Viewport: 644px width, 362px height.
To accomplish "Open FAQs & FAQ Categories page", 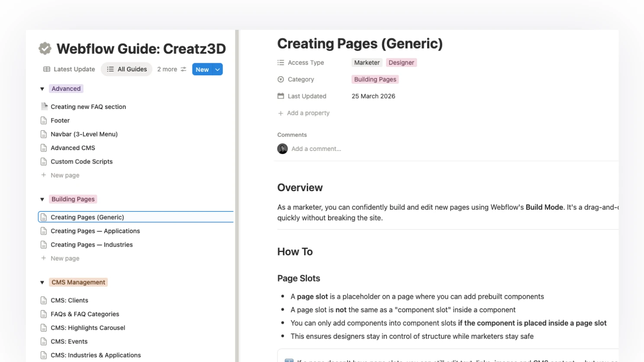I will (85, 314).
